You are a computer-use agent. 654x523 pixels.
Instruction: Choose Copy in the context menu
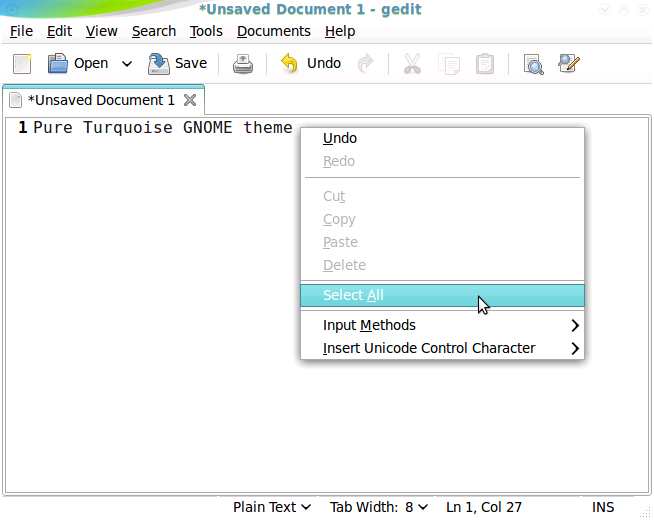(443, 219)
